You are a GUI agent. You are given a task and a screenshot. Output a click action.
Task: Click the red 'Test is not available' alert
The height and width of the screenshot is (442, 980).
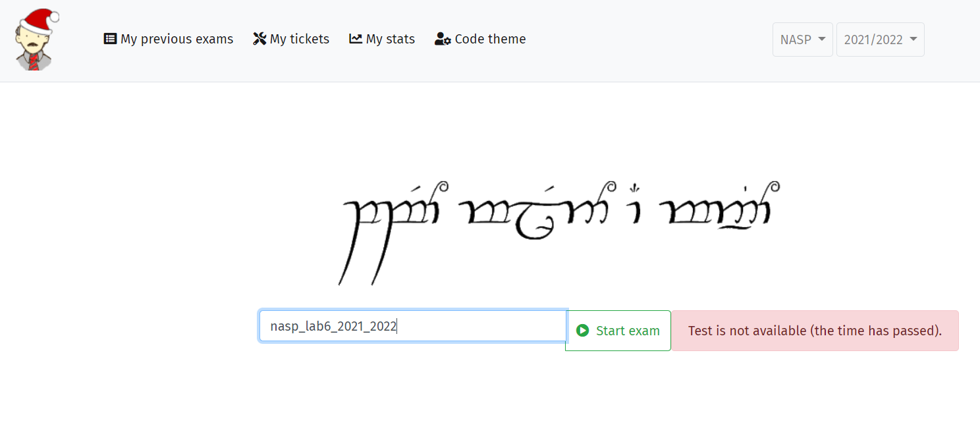(815, 331)
